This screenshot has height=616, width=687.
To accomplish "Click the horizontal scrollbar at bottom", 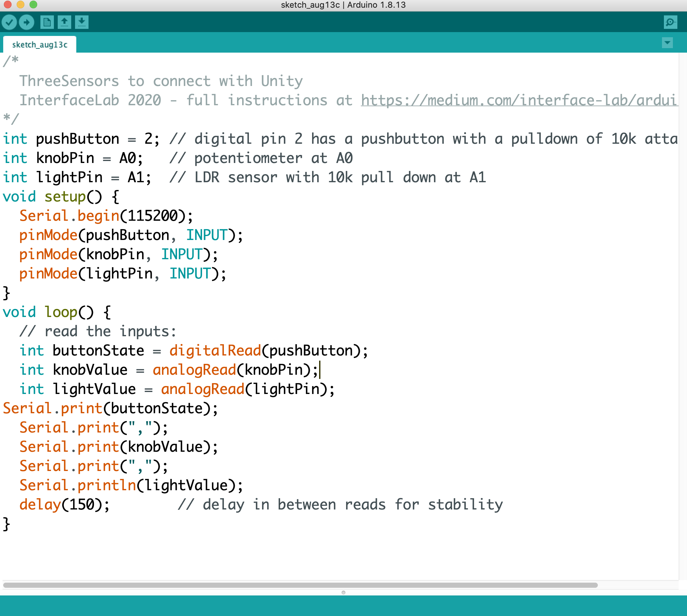I will click(300, 585).
